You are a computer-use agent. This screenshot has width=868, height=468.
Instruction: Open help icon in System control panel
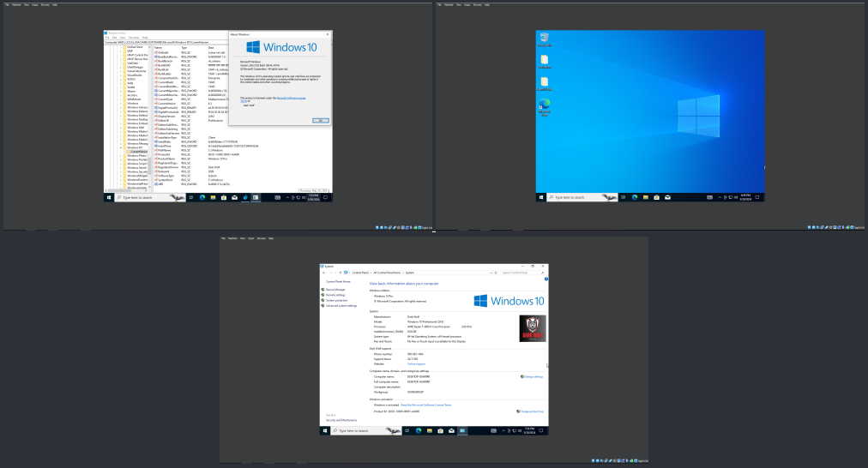546,279
